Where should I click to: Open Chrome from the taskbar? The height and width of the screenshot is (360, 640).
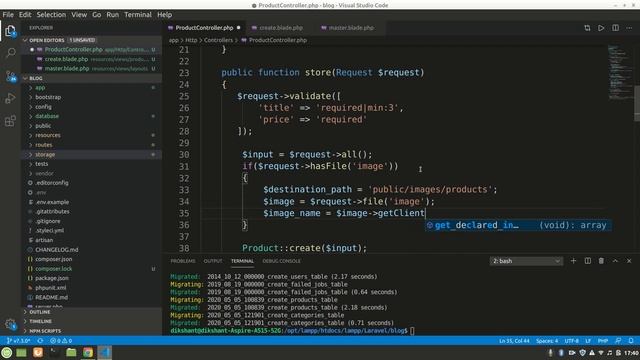point(88,352)
